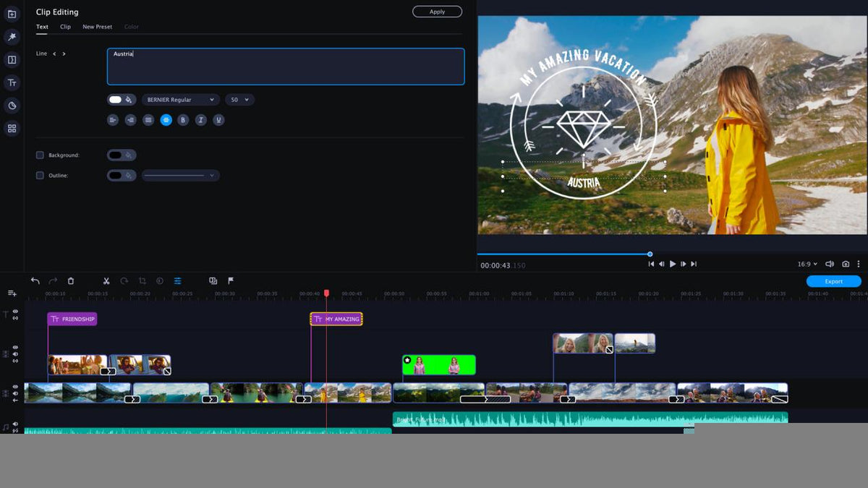This screenshot has height=488, width=868.
Task: Hide the overlay video track eye icon
Action: (15, 348)
